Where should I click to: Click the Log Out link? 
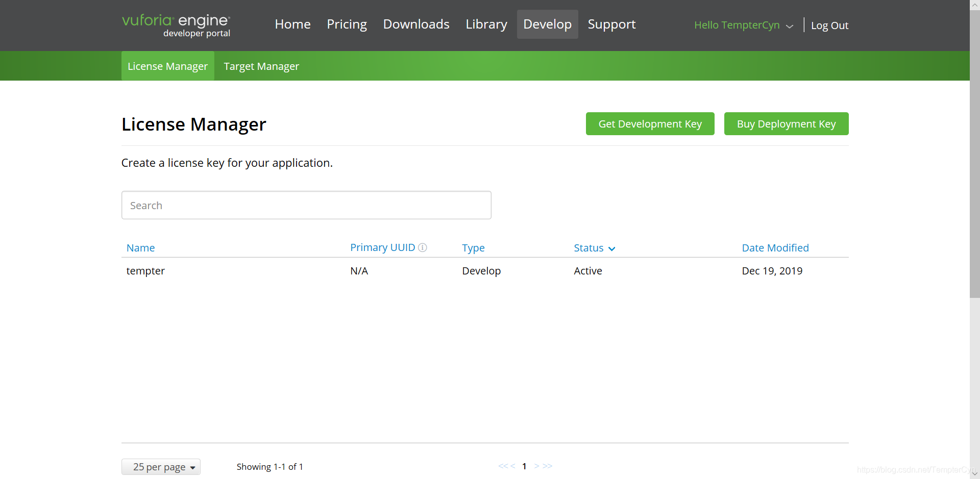(829, 25)
